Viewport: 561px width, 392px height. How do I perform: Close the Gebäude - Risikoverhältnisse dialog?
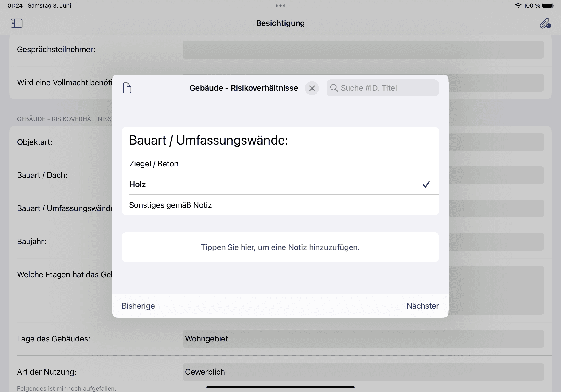(312, 88)
